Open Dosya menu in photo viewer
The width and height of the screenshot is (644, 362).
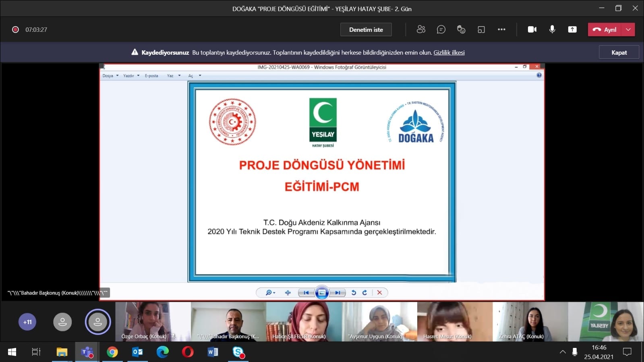110,76
